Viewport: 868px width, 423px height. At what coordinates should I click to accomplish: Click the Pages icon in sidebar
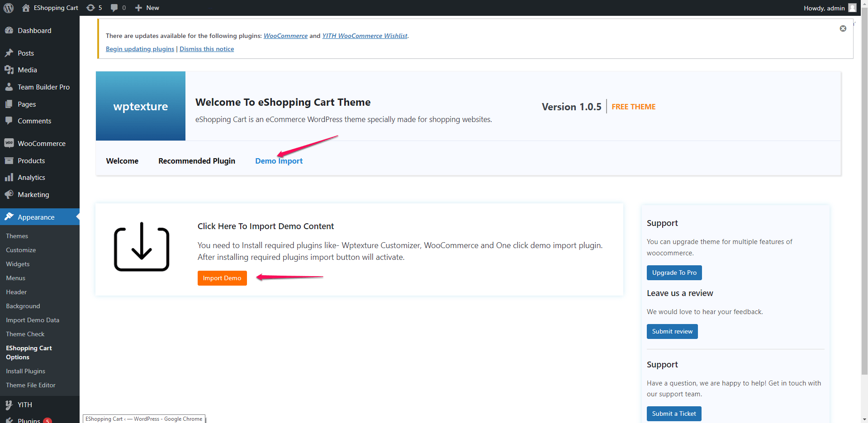[9, 104]
